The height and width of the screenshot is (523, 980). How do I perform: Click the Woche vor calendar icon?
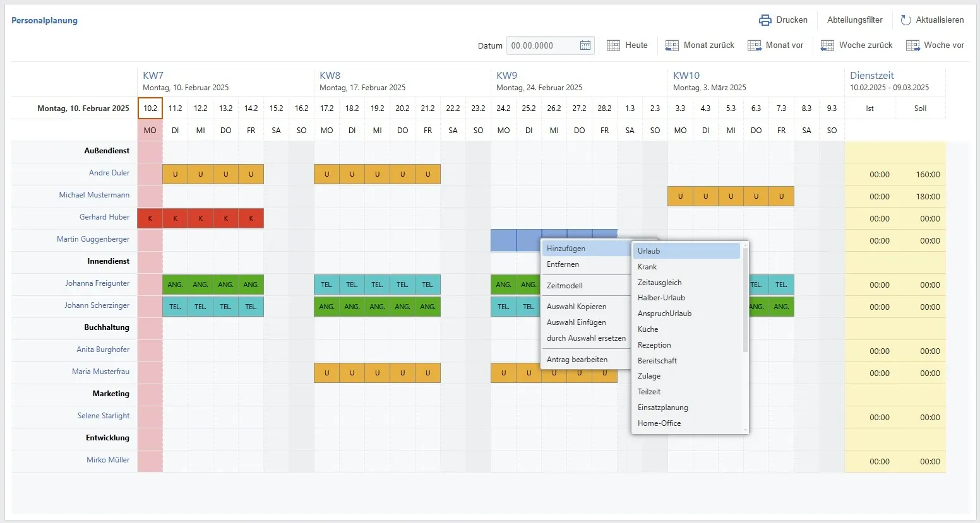912,45
